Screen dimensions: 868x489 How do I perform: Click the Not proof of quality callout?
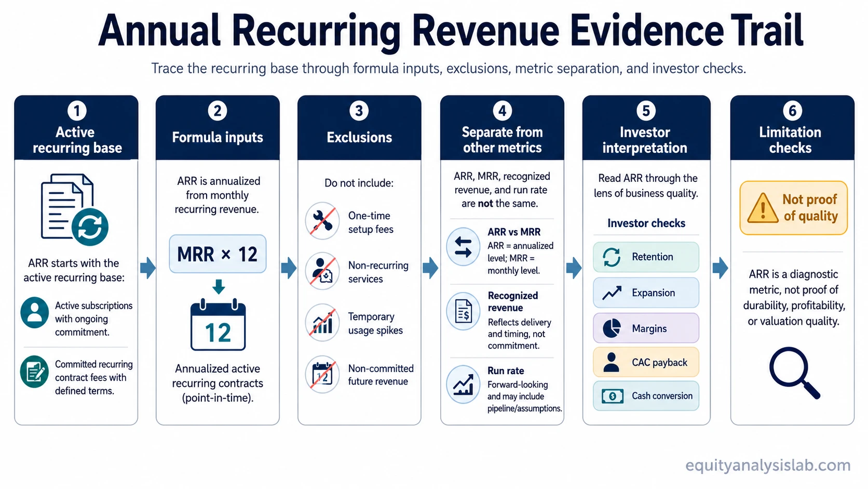click(x=793, y=208)
